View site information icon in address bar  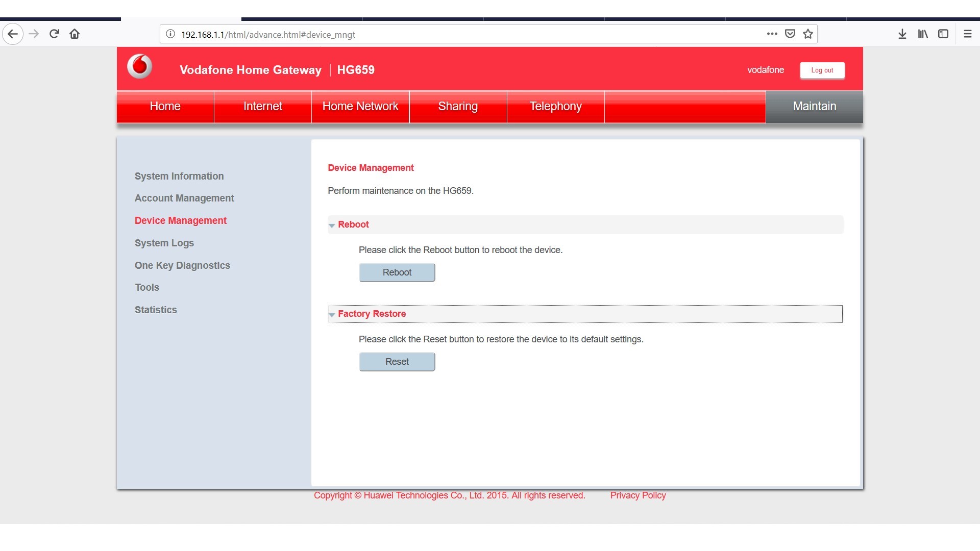(x=170, y=34)
